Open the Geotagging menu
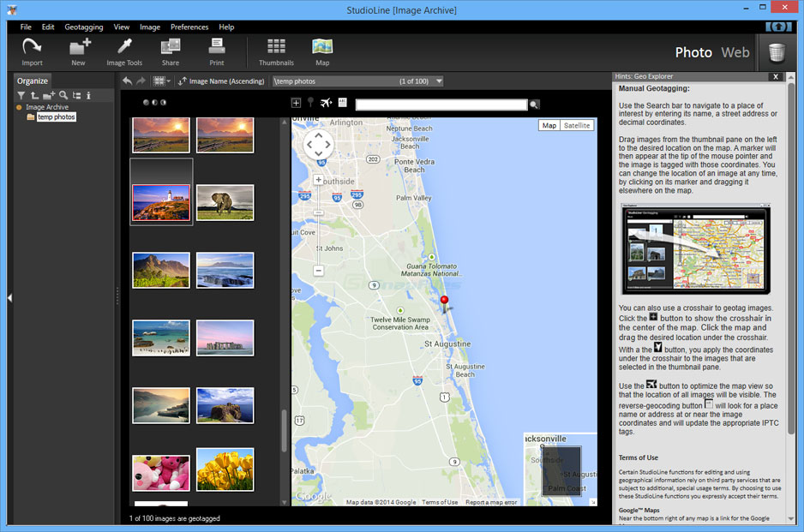The width and height of the screenshot is (804, 532). click(x=84, y=27)
